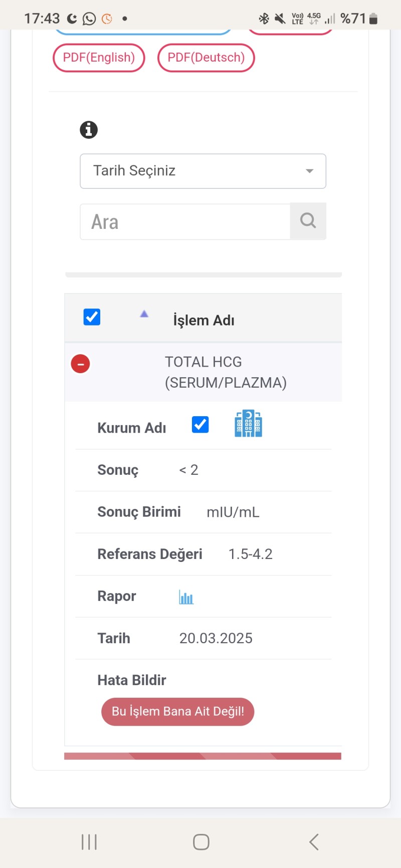Viewport: 401px width, 868px height.
Task: Collapse the TOTAL HCG row with red minus
Action: pyautogui.click(x=80, y=364)
